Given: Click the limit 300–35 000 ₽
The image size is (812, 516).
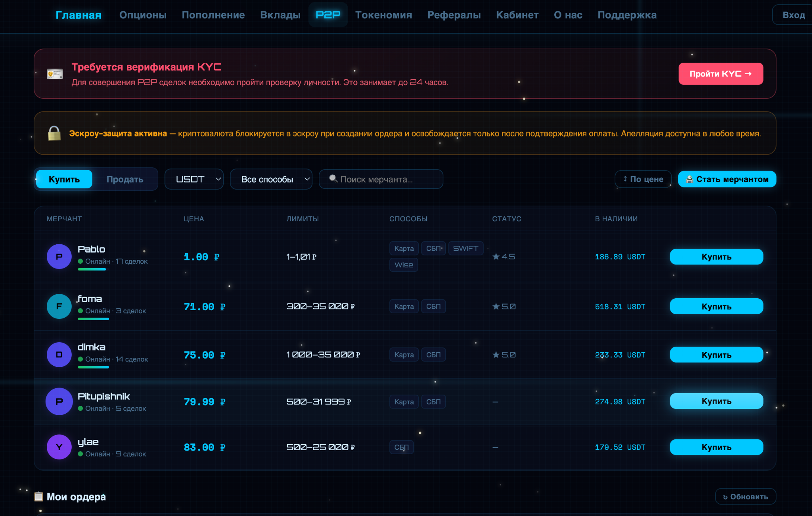Looking at the screenshot, I should pyautogui.click(x=321, y=306).
